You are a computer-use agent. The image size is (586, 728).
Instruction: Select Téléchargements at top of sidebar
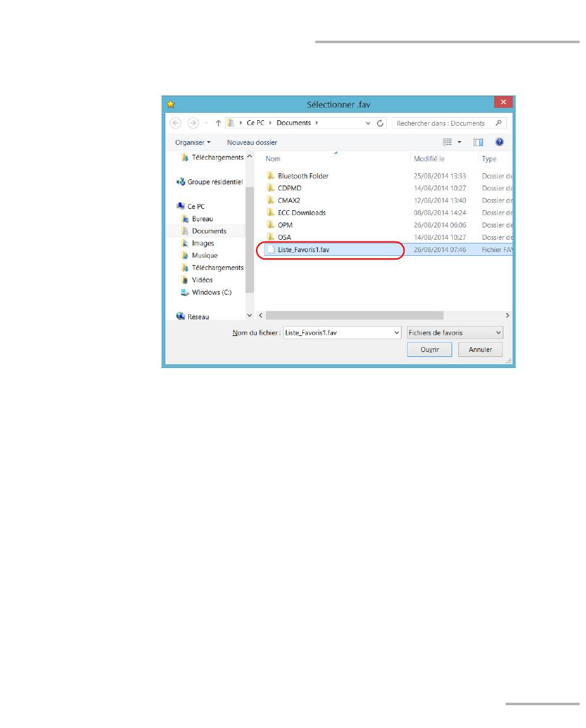218,157
